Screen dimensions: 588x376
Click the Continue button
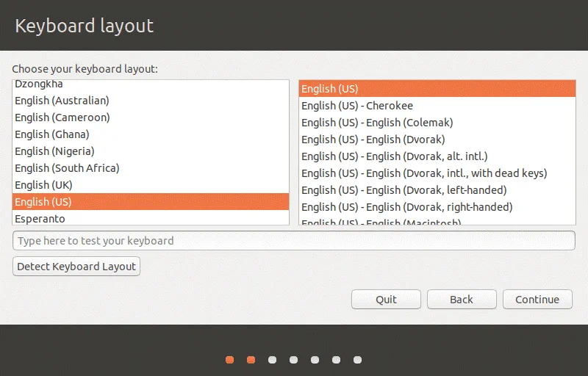pyautogui.click(x=537, y=299)
